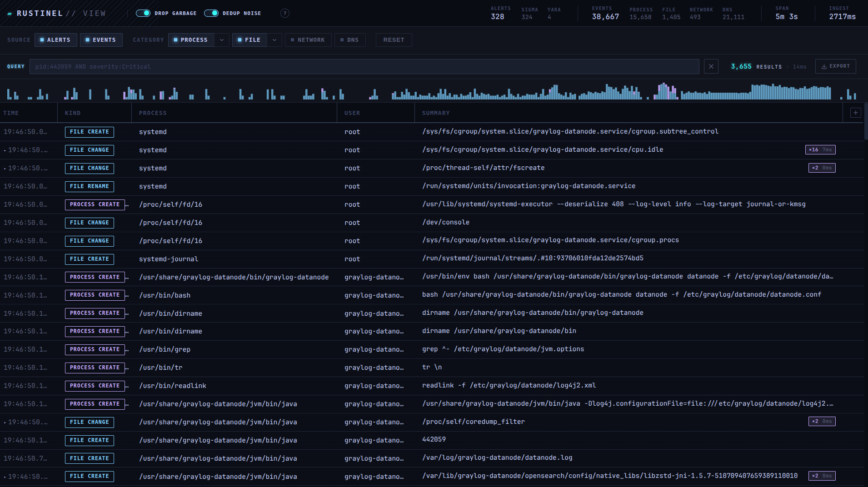
Task: Select the first bar in the timeline histogram
Action: point(9,94)
